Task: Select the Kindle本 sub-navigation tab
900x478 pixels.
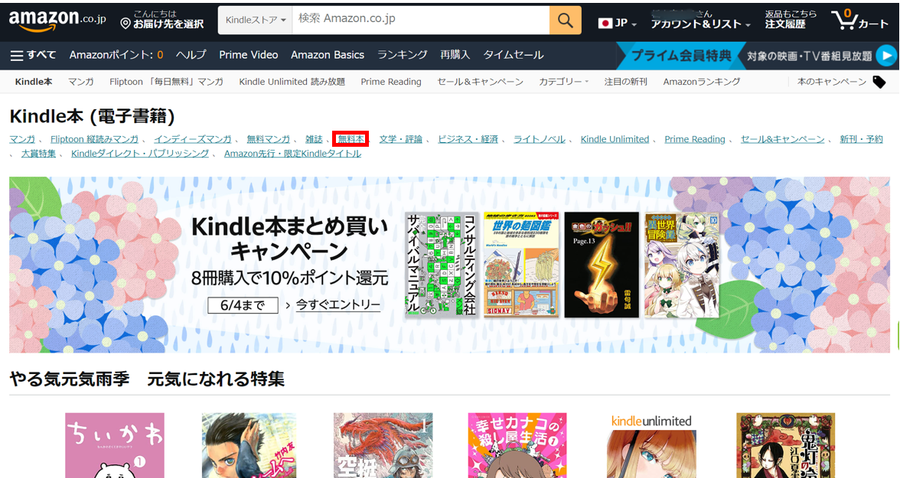Action: click(x=33, y=82)
